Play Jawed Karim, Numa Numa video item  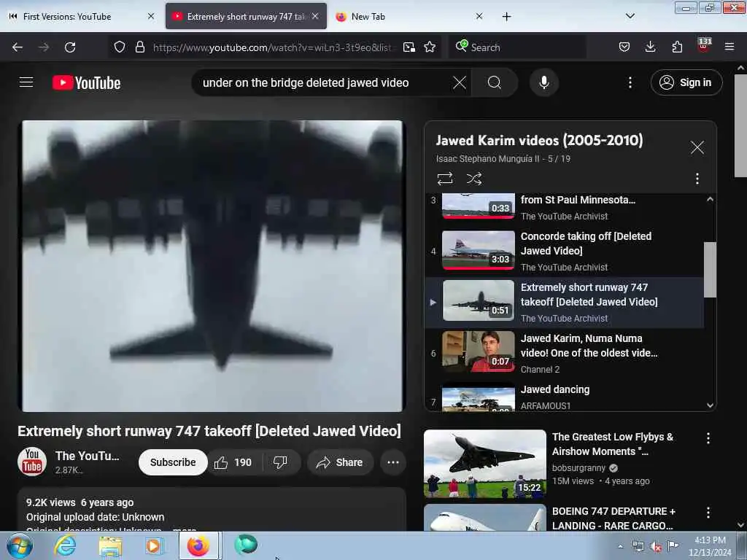[564, 354]
